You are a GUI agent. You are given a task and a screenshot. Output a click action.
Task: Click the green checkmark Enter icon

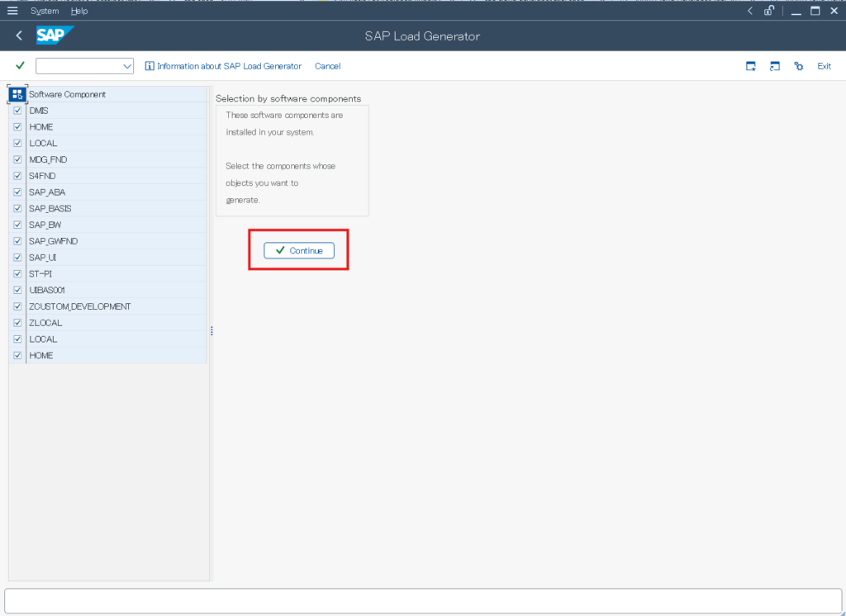pos(18,65)
